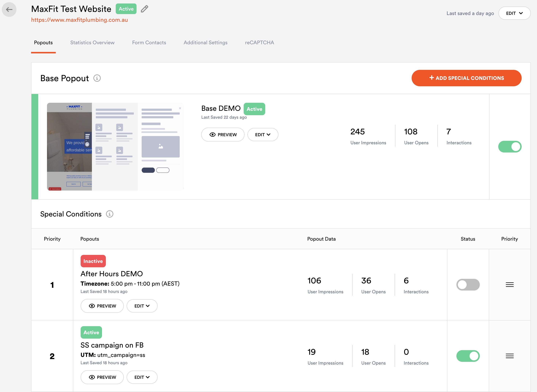This screenshot has width=537, height=392.
Task: Click the Base DEMO popout thumbnail
Action: pyautogui.click(x=115, y=146)
